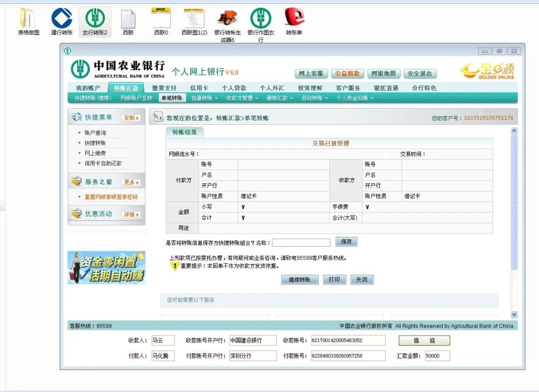This screenshot has height=392, width=539.
Task: Click the 快捷转账组合 名称 input field
Action: 301,242
